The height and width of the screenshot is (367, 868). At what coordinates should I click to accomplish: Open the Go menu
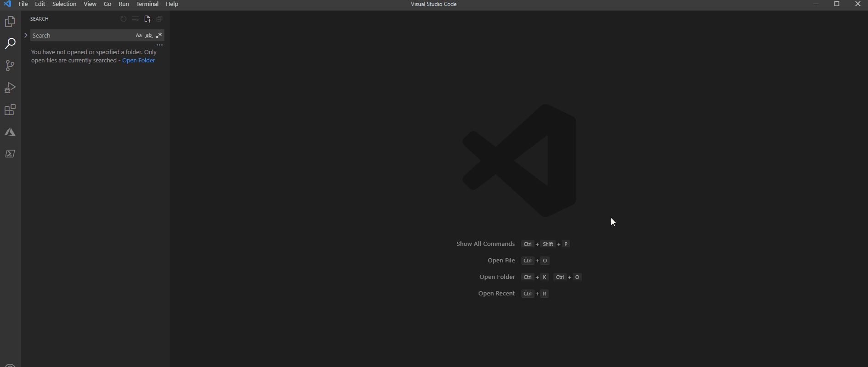(x=107, y=4)
